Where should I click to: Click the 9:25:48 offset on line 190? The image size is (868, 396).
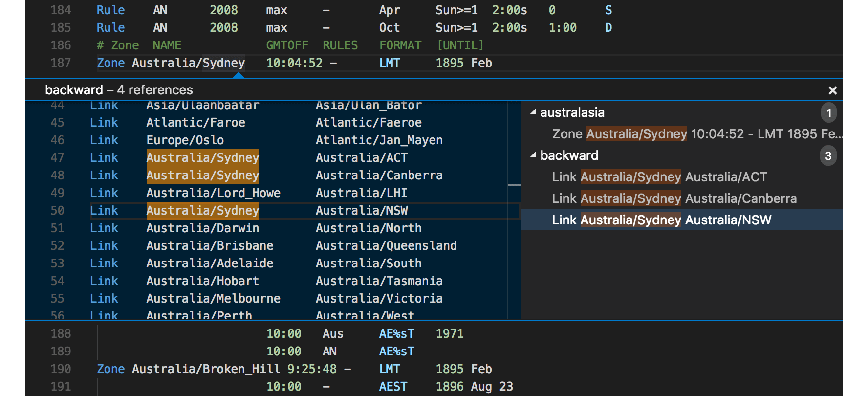312,369
